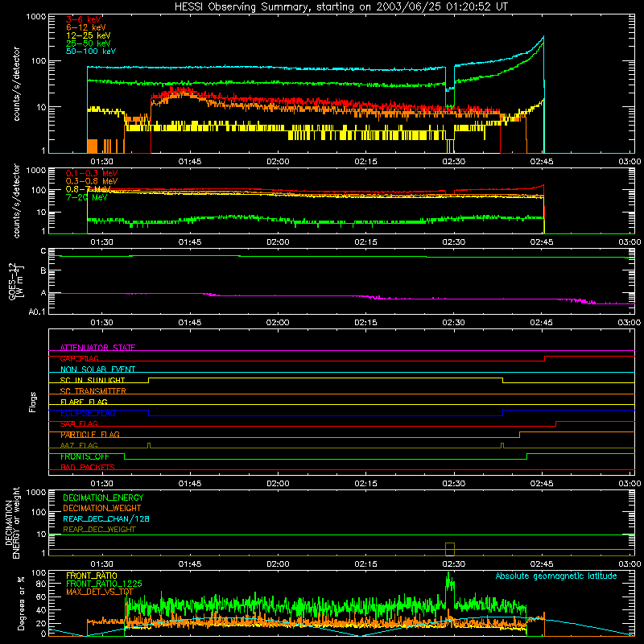Click the 7-20 MeV legend label
The height and width of the screenshot is (644, 644).
[87, 197]
